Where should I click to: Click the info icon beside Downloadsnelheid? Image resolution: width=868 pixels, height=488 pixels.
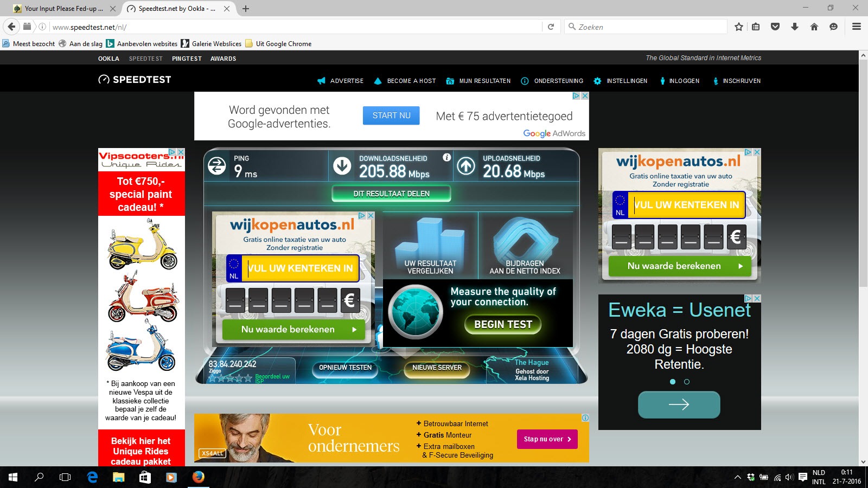[x=446, y=157]
